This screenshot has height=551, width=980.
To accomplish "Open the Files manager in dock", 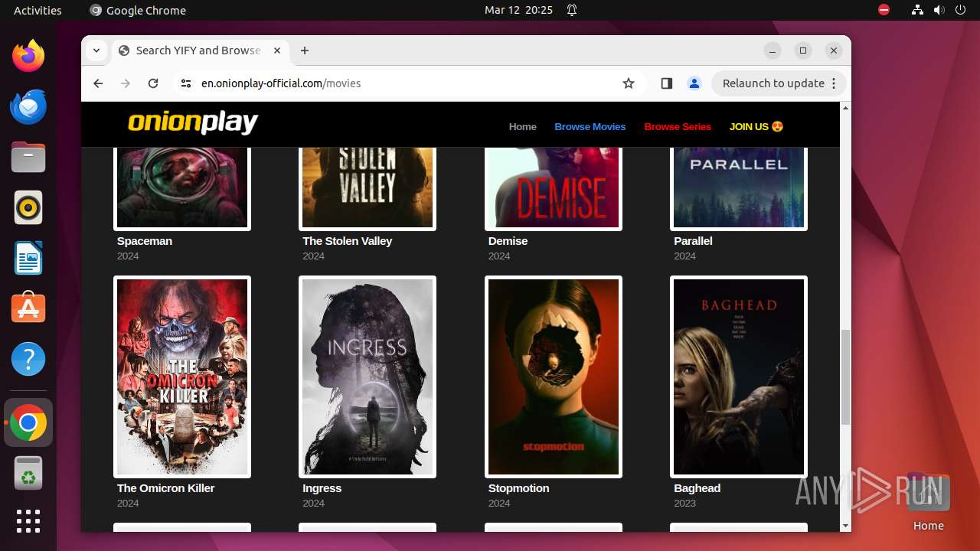I will (x=28, y=157).
